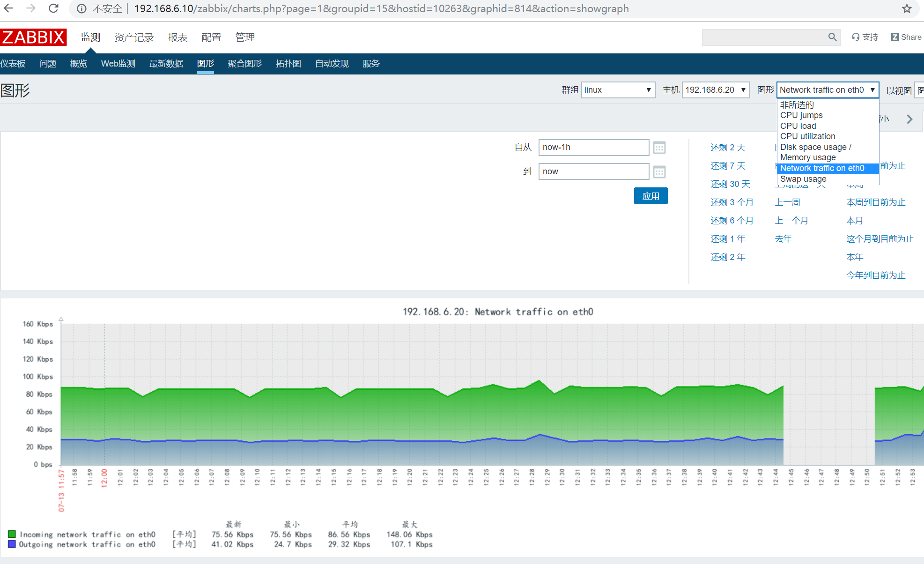Select 还剩 1 年 time range

click(728, 239)
